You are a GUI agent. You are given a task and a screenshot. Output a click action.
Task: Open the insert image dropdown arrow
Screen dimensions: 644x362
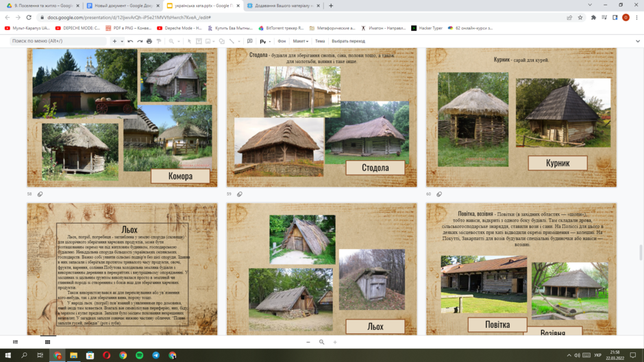214,42
